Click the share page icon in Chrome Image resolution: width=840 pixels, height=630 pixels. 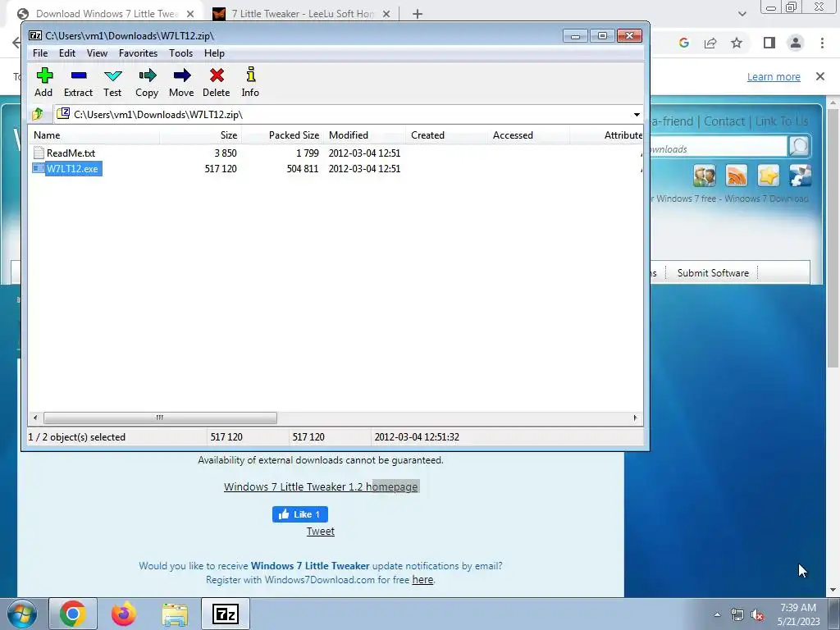(710, 43)
